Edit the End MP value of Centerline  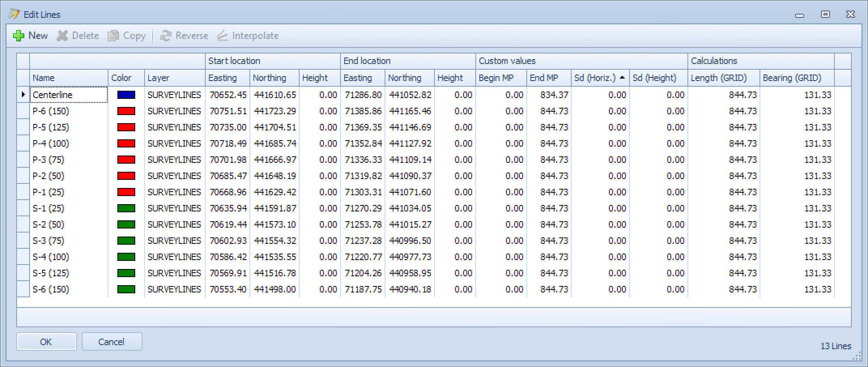[549, 95]
